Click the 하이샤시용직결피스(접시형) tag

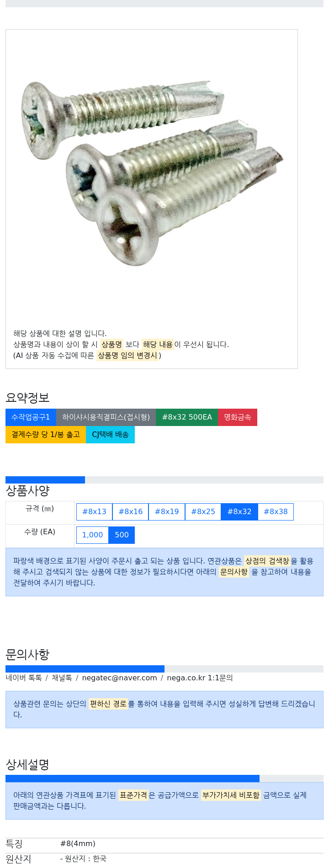(x=106, y=417)
